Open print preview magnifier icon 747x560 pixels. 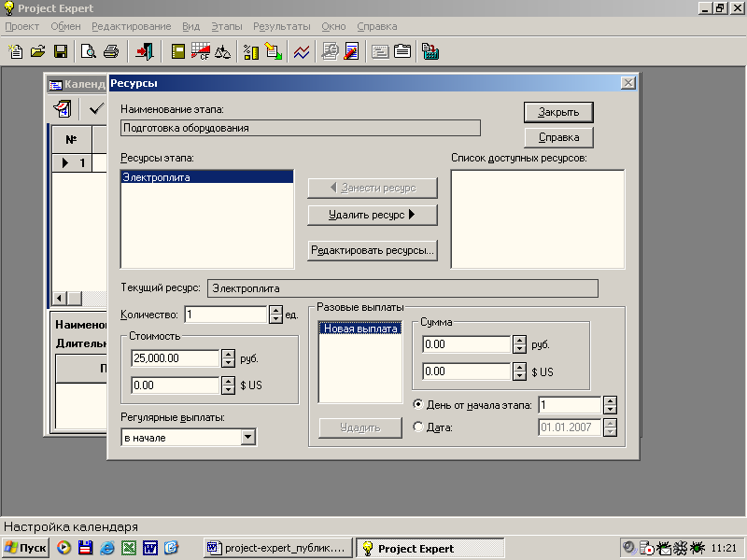point(89,51)
